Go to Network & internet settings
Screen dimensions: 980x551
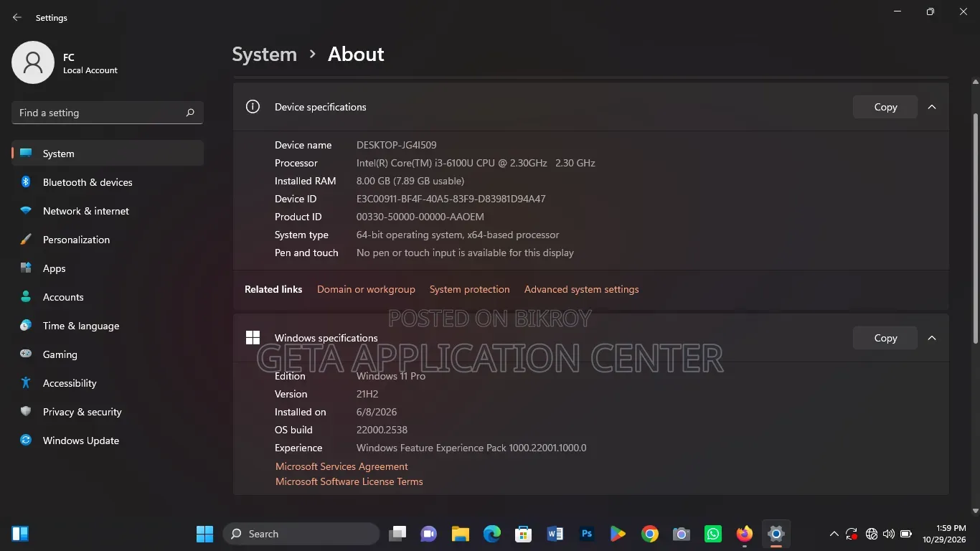pyautogui.click(x=108, y=211)
